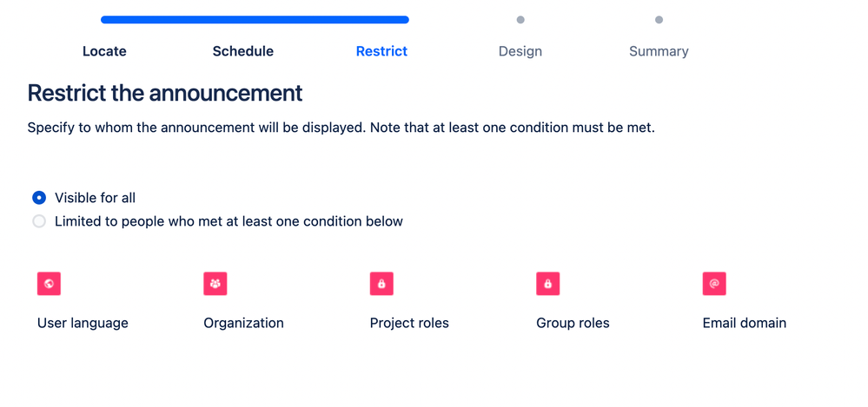868x407 pixels.
Task: Click the Organization condition label
Action: 243,323
